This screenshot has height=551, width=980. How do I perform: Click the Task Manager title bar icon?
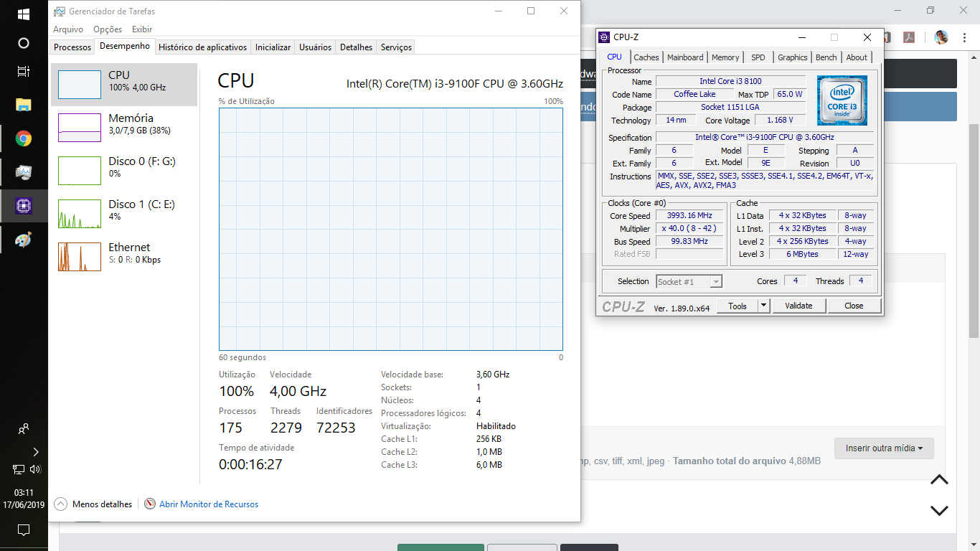(59, 11)
